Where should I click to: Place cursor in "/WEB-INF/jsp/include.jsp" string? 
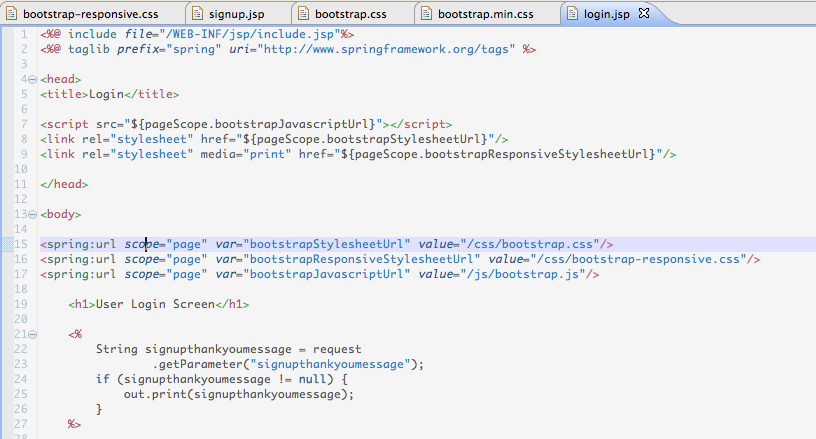click(250, 34)
